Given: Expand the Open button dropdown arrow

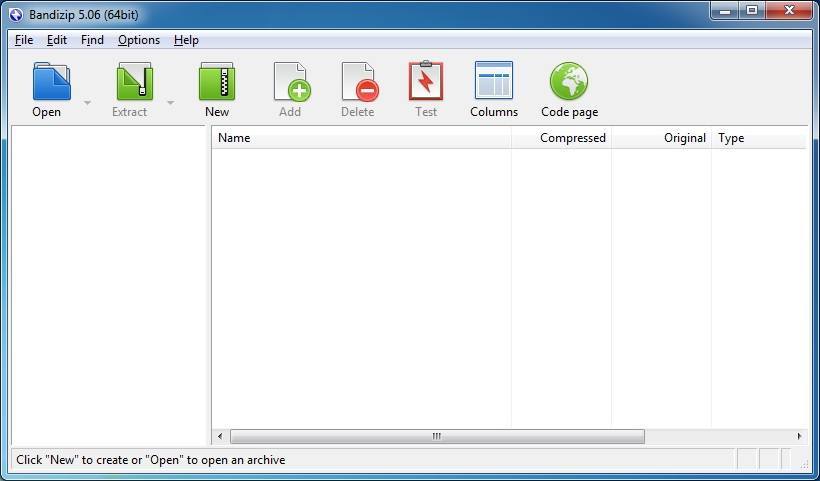Looking at the screenshot, I should 87,102.
